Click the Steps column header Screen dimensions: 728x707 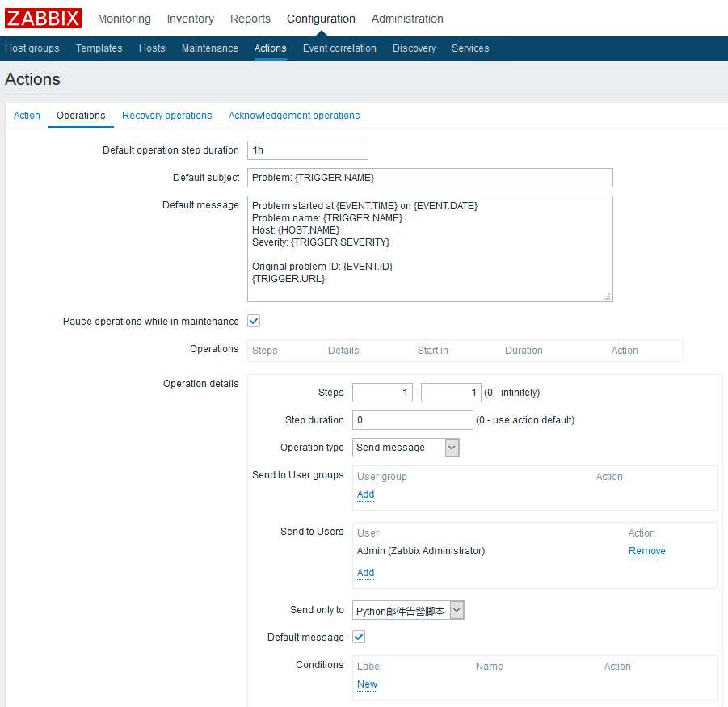point(265,351)
